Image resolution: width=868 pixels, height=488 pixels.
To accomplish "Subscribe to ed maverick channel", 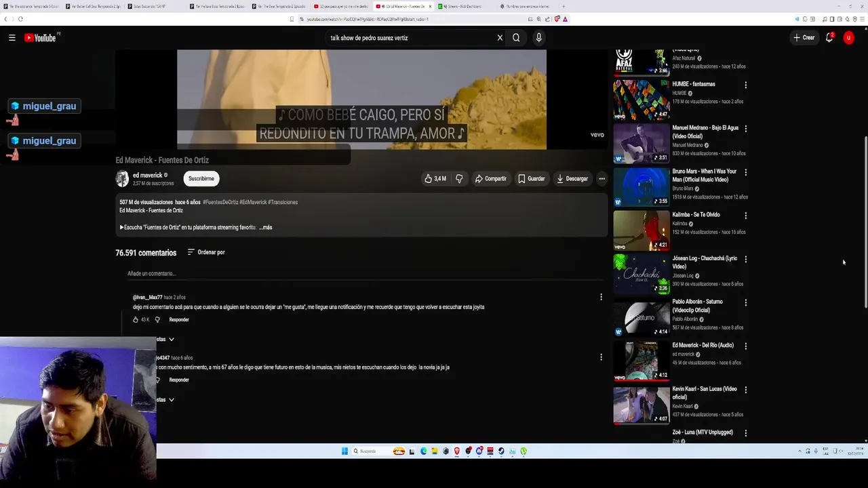I will click(201, 179).
